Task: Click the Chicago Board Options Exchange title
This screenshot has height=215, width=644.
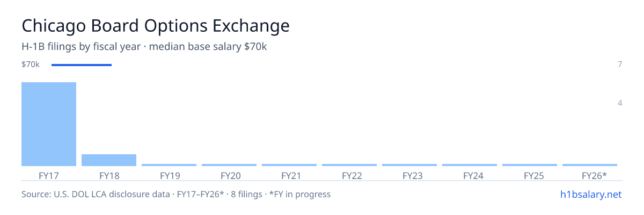Action: (x=156, y=26)
